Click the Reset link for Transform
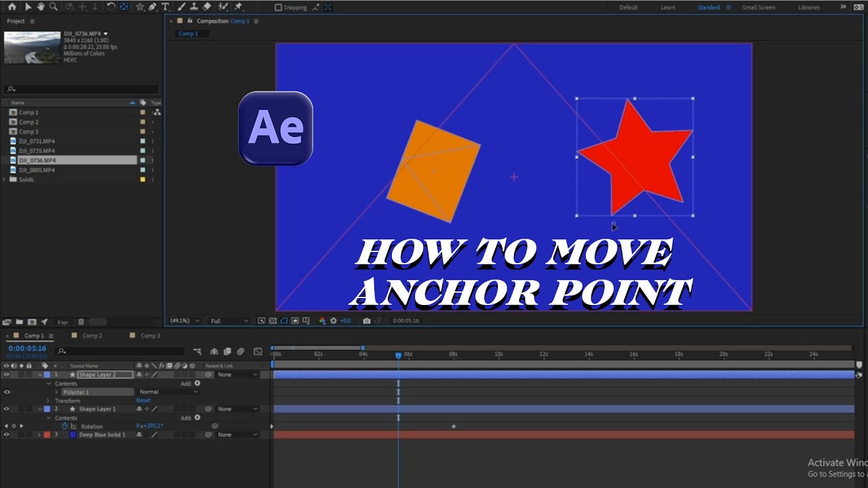The width and height of the screenshot is (868, 488). pyautogui.click(x=143, y=401)
